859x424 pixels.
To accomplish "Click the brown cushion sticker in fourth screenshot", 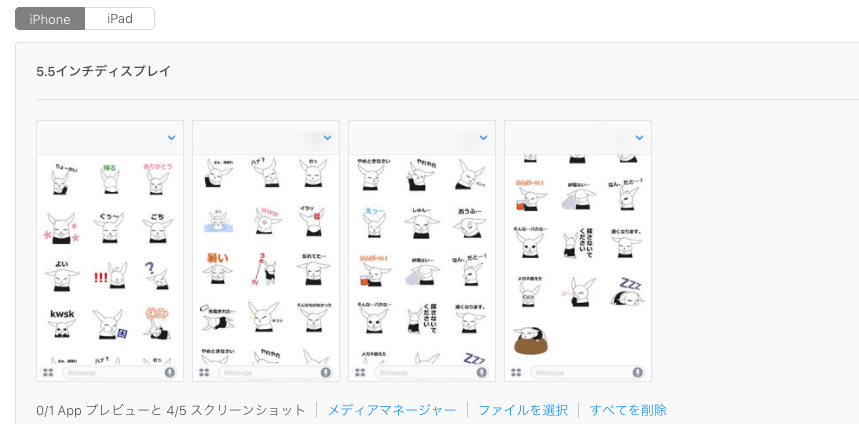I will pos(531,340).
